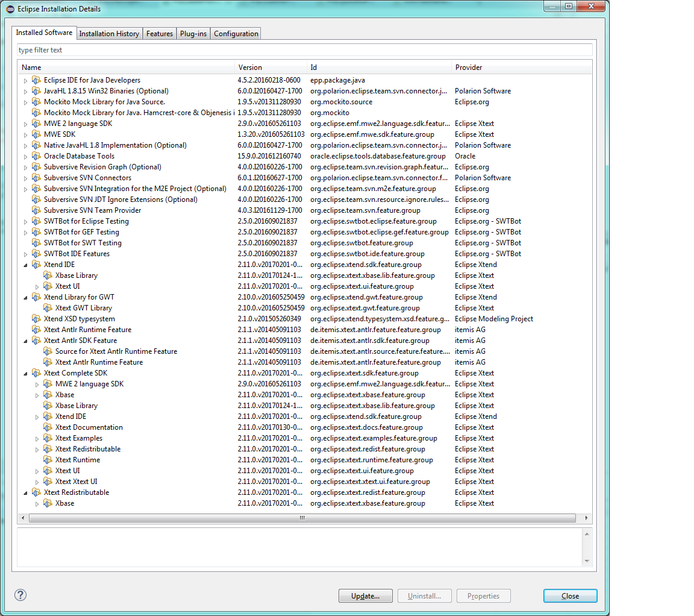Click the horizontal scrollbar thumb

point(302,518)
